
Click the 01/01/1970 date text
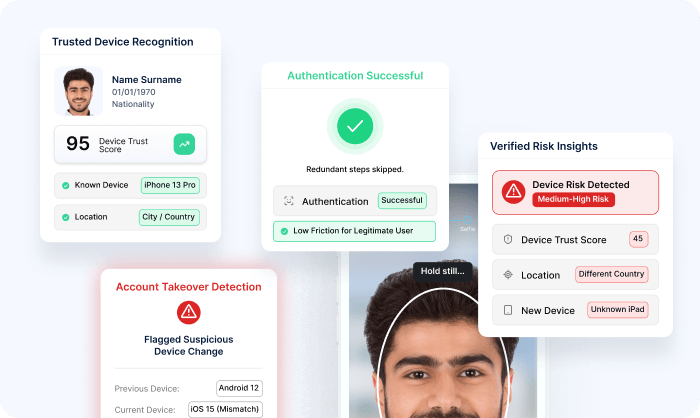point(133,92)
